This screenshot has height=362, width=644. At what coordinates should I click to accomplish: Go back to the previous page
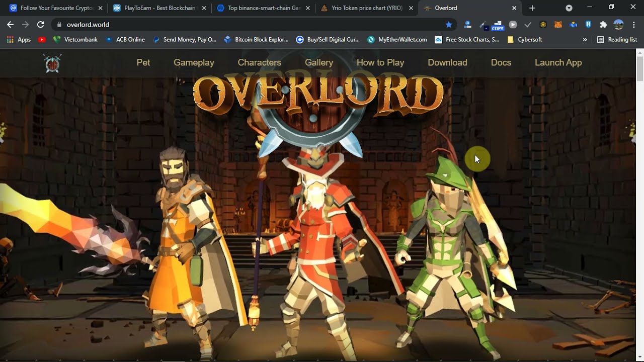10,24
